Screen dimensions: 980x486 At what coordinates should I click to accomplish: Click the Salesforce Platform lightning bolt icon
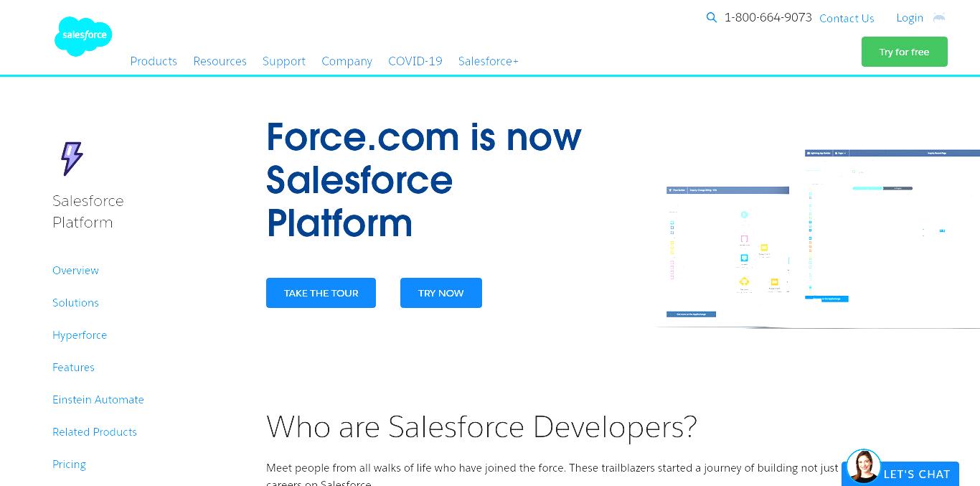pyautogui.click(x=72, y=159)
